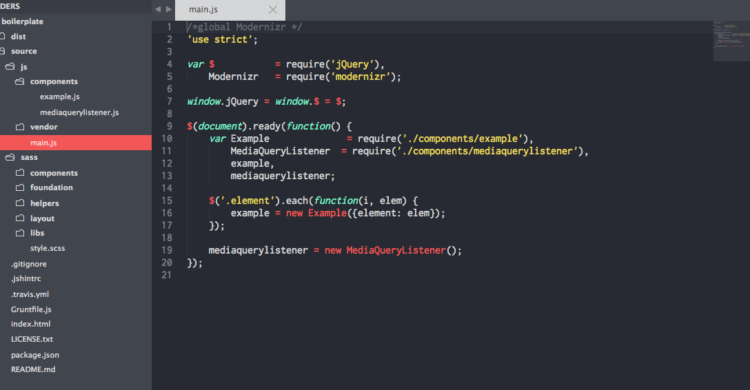
Task: Click the foundation folder icon
Action: coord(20,187)
